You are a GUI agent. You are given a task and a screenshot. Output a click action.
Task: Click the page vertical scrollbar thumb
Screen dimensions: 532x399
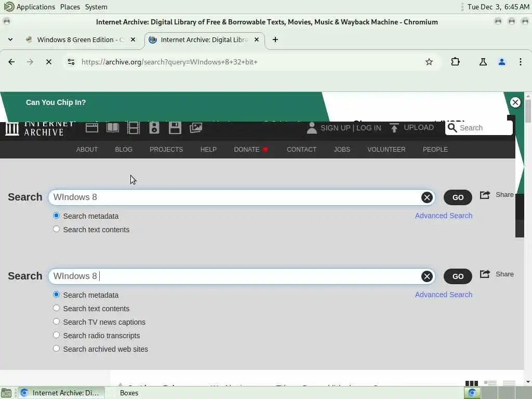tap(528, 111)
